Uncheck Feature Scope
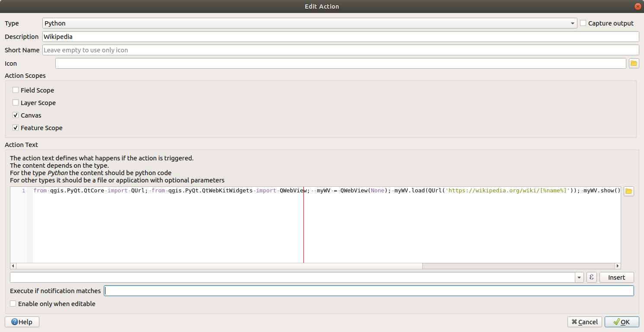Screen dimensions: 644x332 click(16, 128)
